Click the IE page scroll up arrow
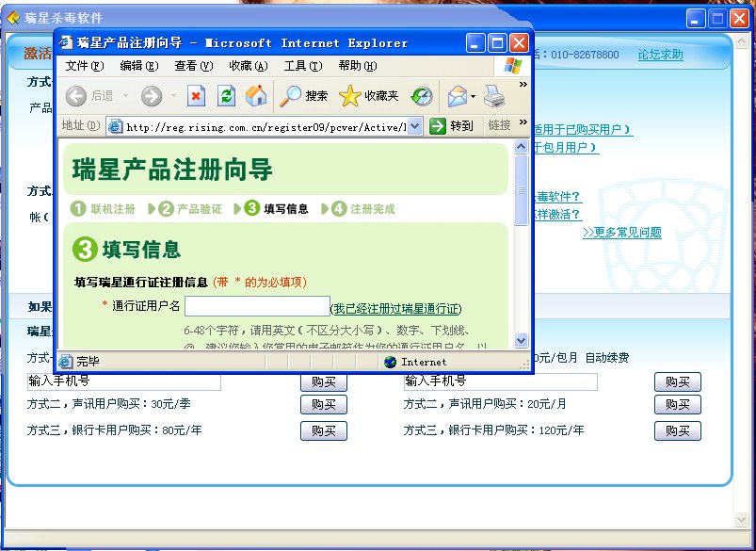The height and width of the screenshot is (551, 756). tap(522, 147)
